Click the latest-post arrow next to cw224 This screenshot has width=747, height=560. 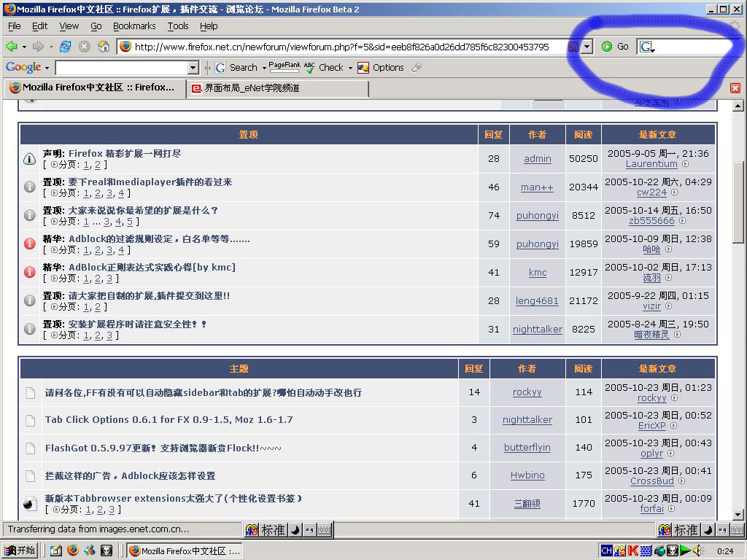coord(675,192)
